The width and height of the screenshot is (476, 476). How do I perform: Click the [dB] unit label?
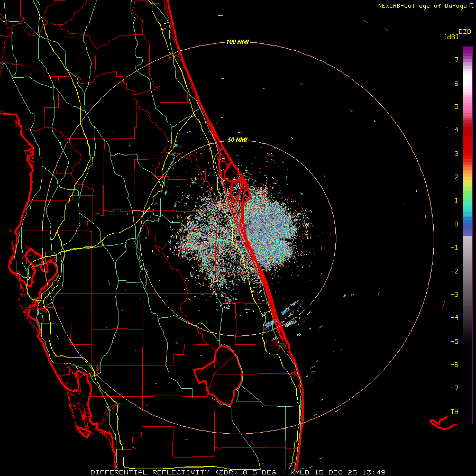452,36
